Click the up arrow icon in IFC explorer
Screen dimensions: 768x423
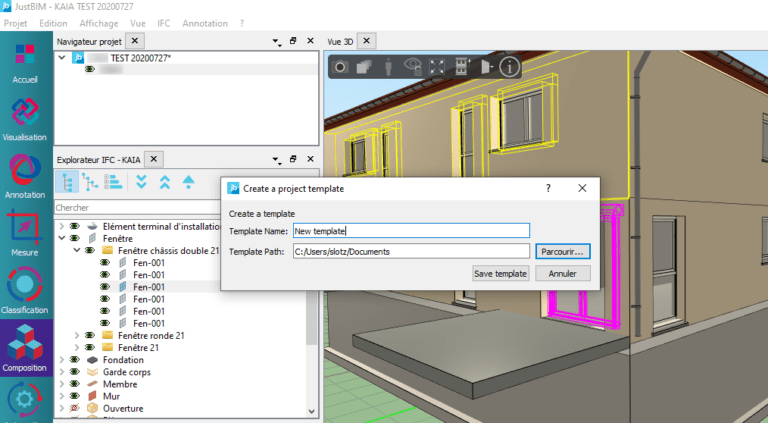pyautogui.click(x=188, y=182)
